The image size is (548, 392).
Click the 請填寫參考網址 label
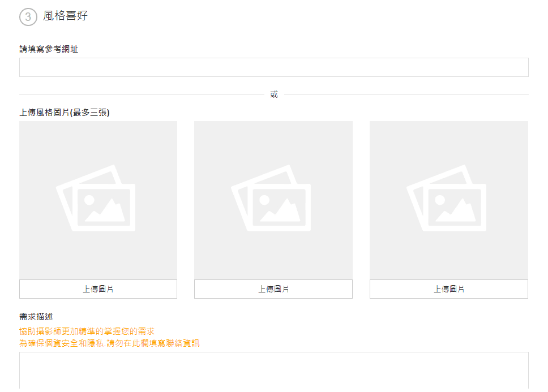(49, 49)
